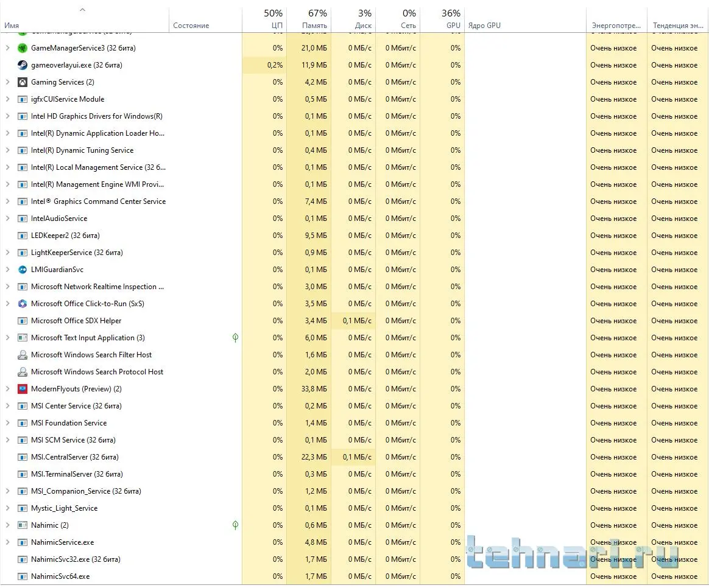Expand the GameManagerService3 process group
The image size is (709, 588).
click(7, 48)
